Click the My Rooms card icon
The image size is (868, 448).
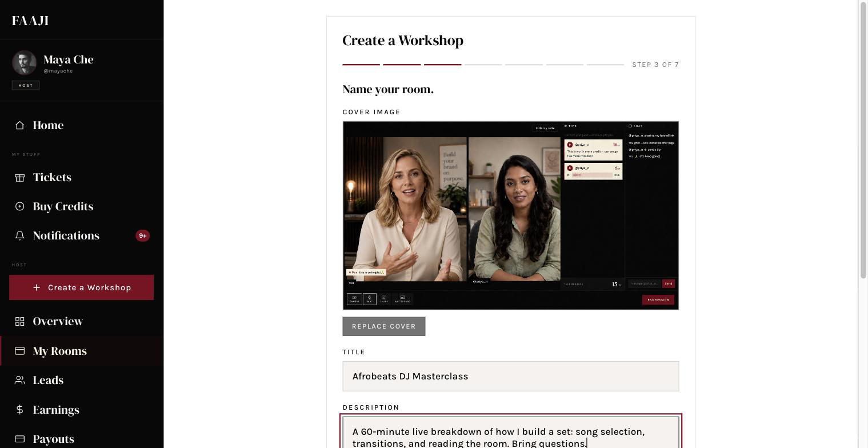click(x=20, y=351)
